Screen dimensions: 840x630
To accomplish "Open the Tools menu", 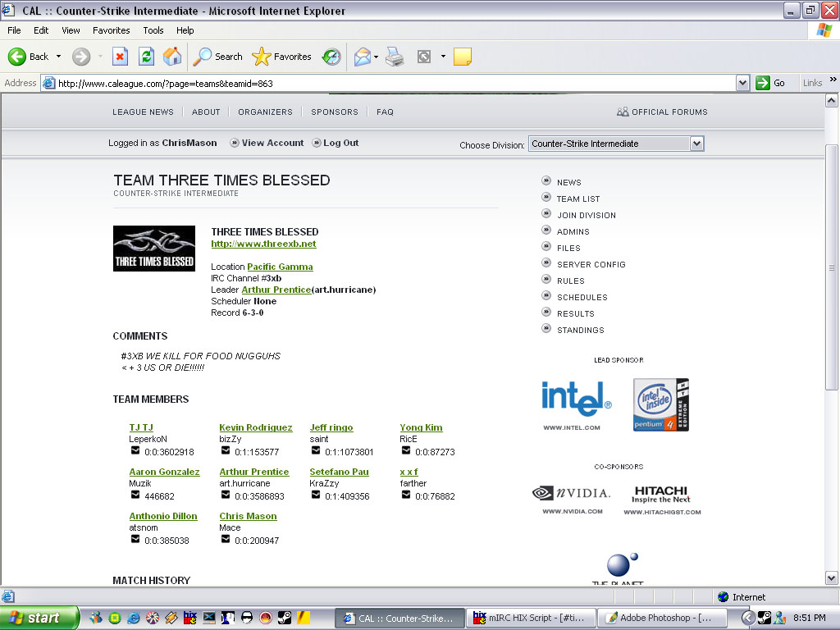I will 153,30.
